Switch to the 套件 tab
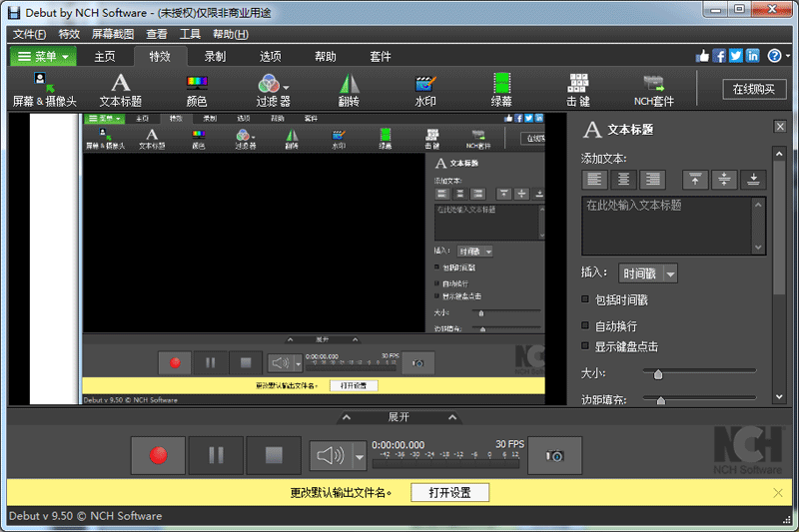This screenshot has height=532, width=799. click(x=381, y=57)
